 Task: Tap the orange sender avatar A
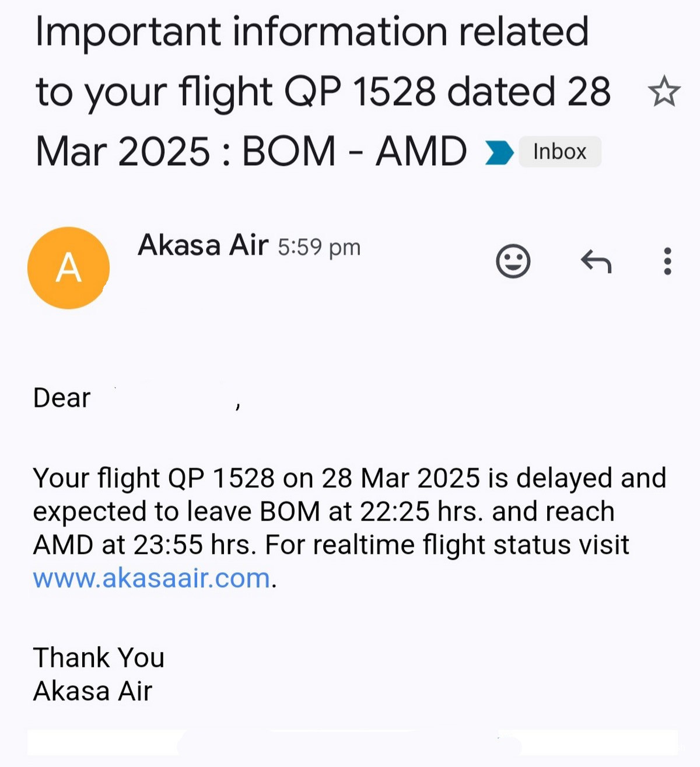(x=68, y=268)
